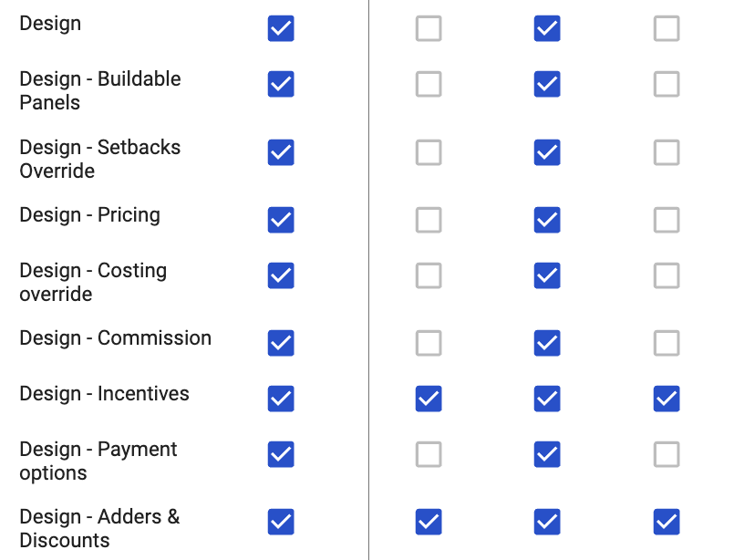This screenshot has width=744, height=560.
Task: Uncheck third-column Design - Buildable Panels checkbox
Action: pyautogui.click(x=547, y=84)
